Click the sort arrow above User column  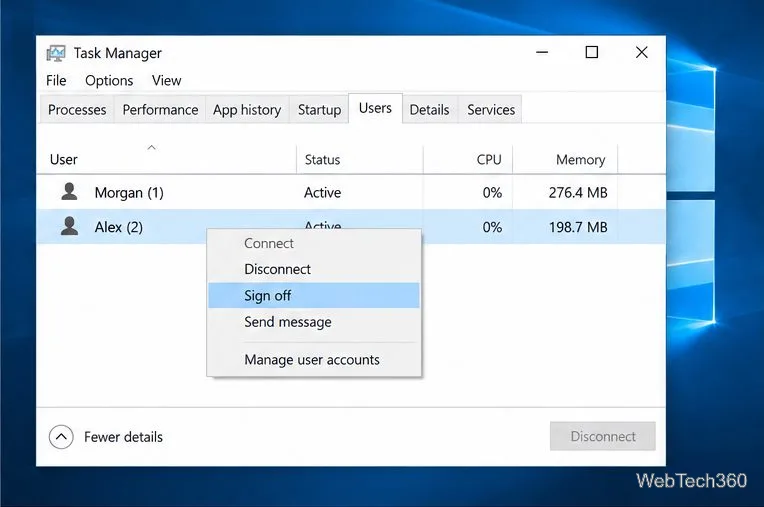[152, 147]
